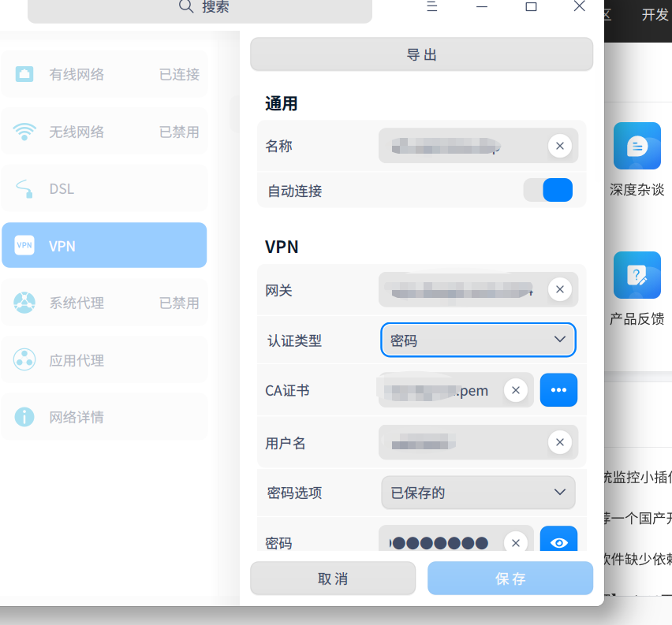Screen dimensions: 672x625
Task: Click the search magnifier icon
Action: pos(186,6)
